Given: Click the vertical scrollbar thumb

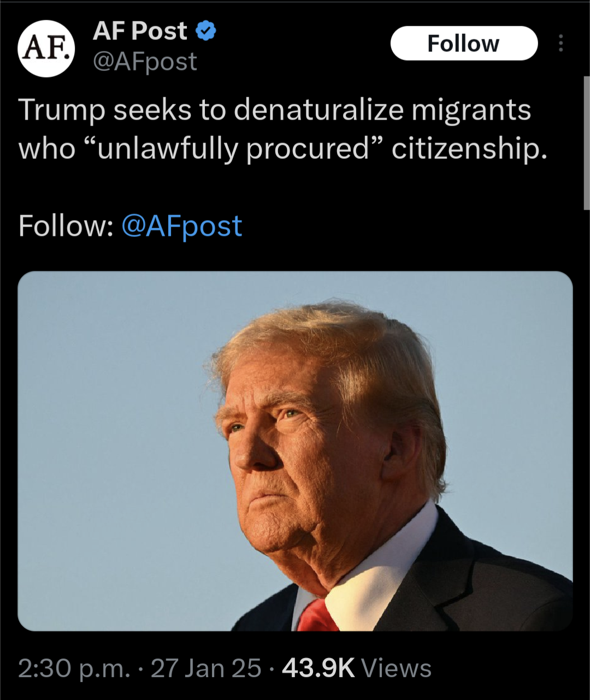Looking at the screenshot, I should click(587, 143).
